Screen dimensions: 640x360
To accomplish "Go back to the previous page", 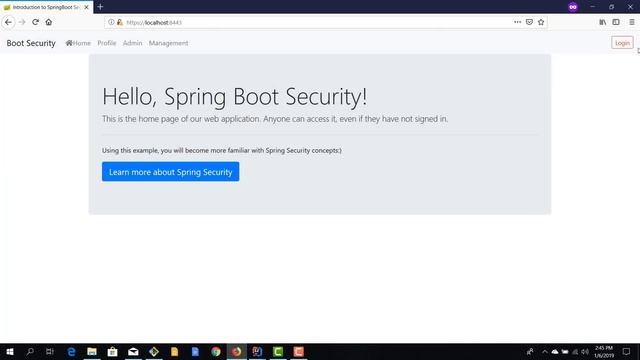I will pyautogui.click(x=9, y=22).
